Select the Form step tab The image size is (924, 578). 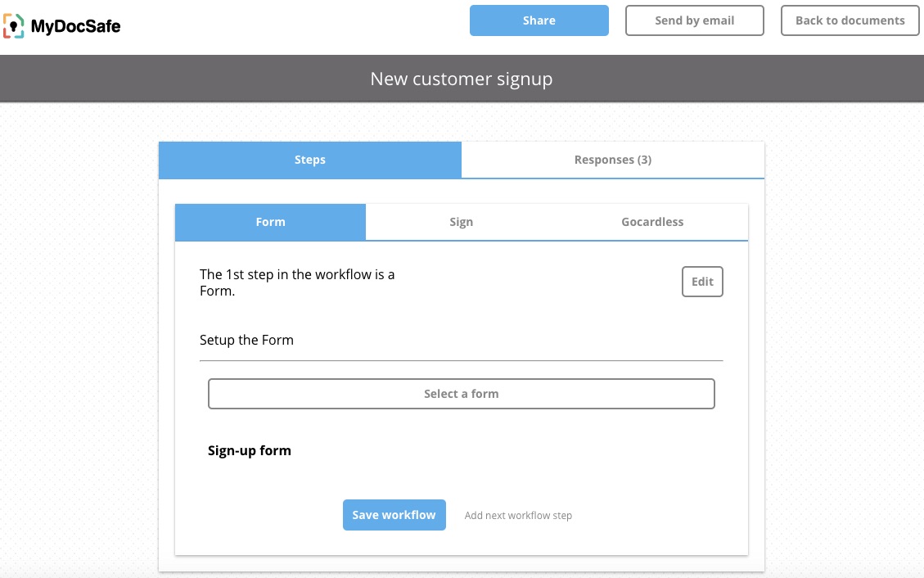270,222
